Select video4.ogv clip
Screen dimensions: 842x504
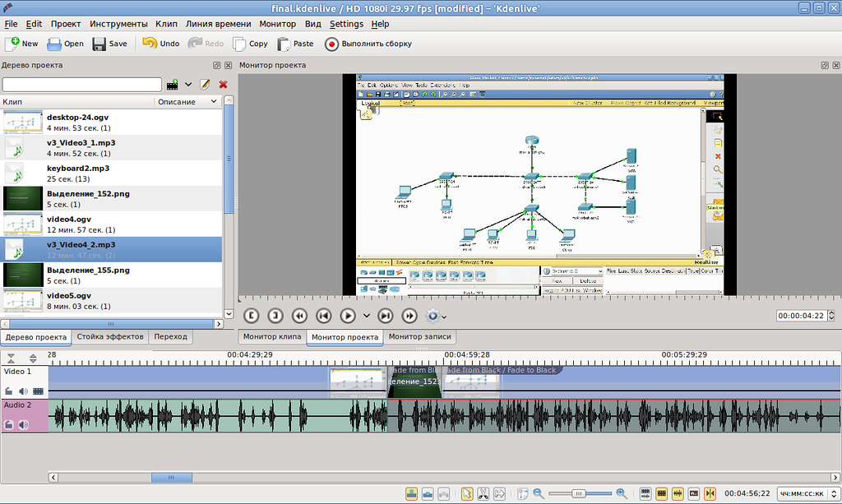pos(112,224)
